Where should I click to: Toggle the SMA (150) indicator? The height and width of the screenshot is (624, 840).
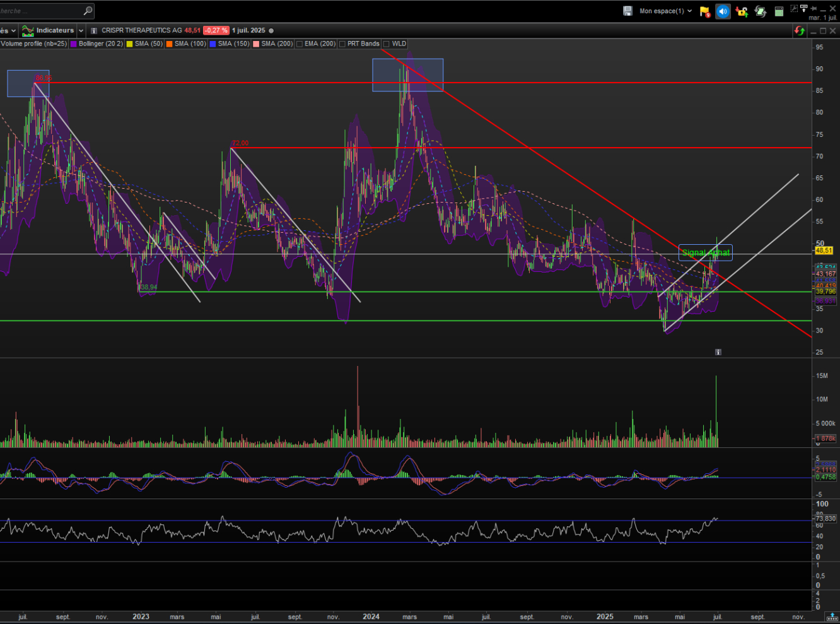[x=230, y=44]
